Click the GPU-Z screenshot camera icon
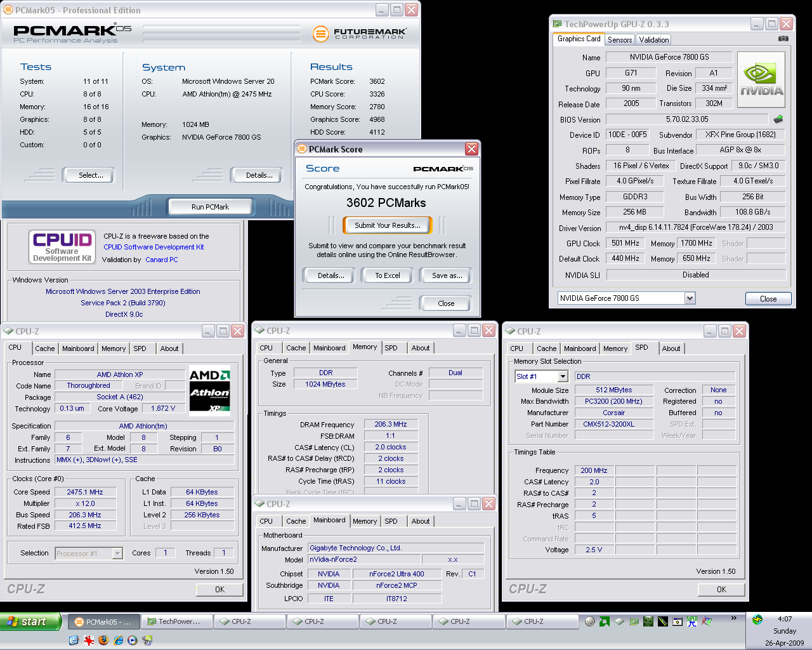 click(x=783, y=39)
